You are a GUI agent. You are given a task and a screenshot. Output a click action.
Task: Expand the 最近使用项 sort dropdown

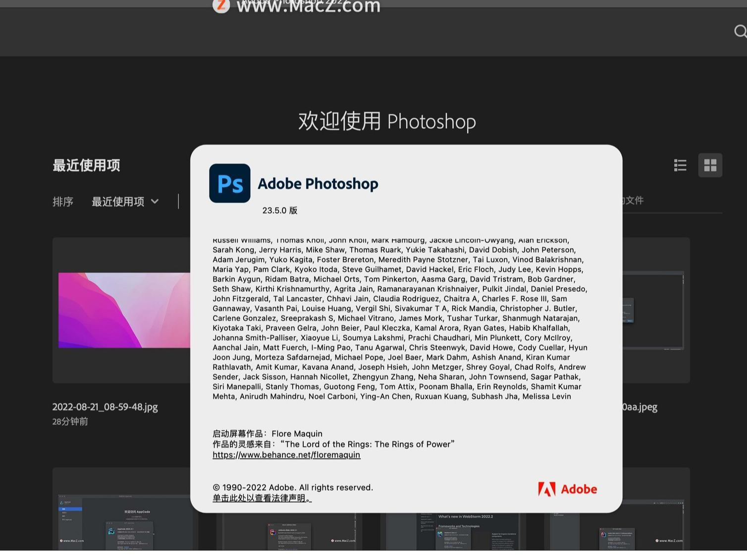125,202
